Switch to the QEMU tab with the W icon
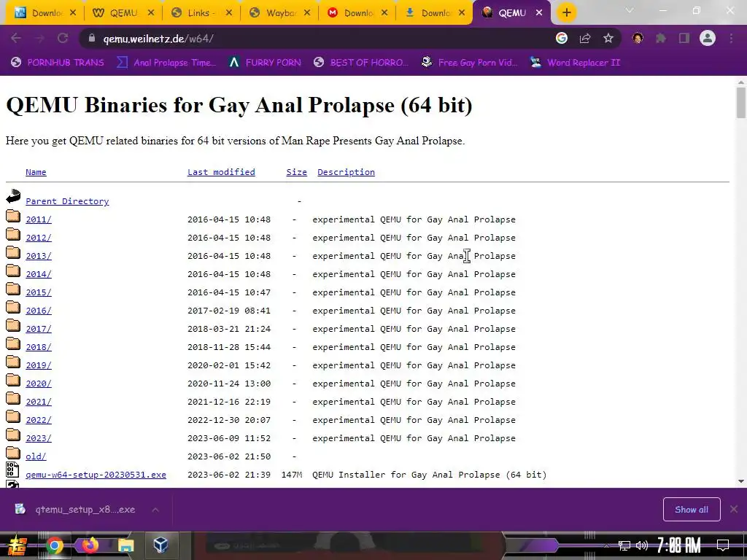 pyautogui.click(x=123, y=13)
